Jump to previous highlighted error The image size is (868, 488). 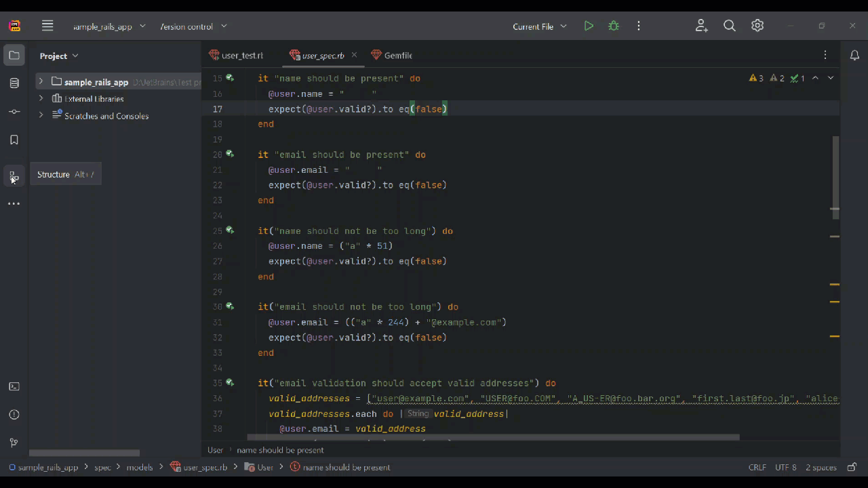pyautogui.click(x=815, y=78)
